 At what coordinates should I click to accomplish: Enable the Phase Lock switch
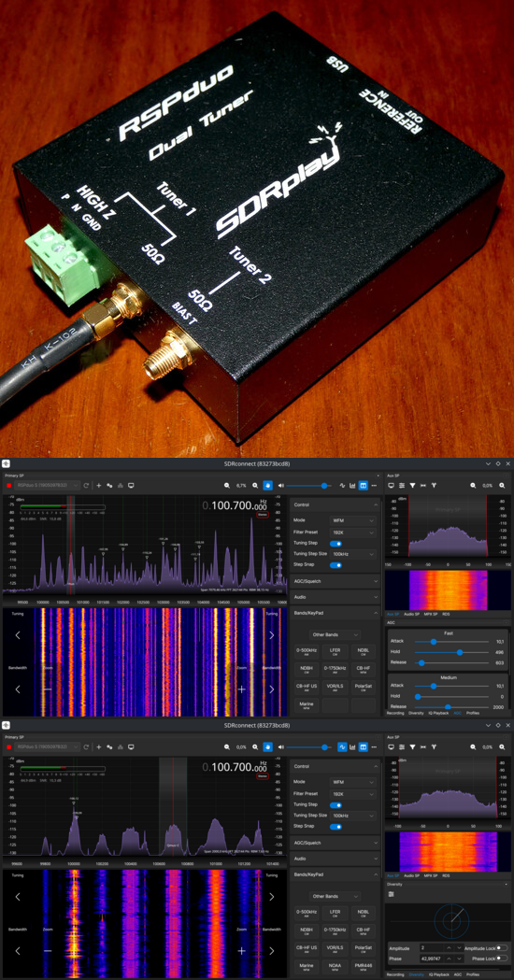point(502,959)
